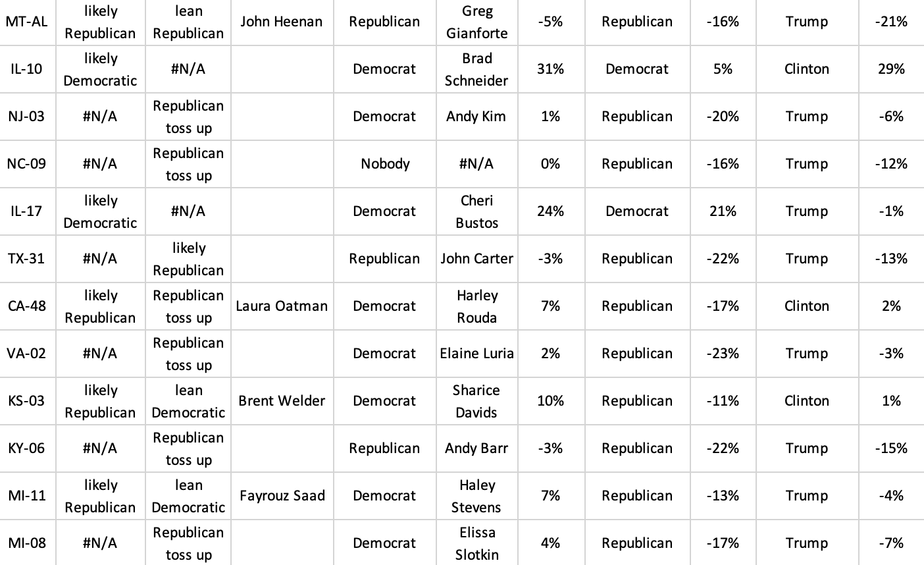Click the Andy Kim cell
Screen dimensions: 924x565
pos(476,117)
